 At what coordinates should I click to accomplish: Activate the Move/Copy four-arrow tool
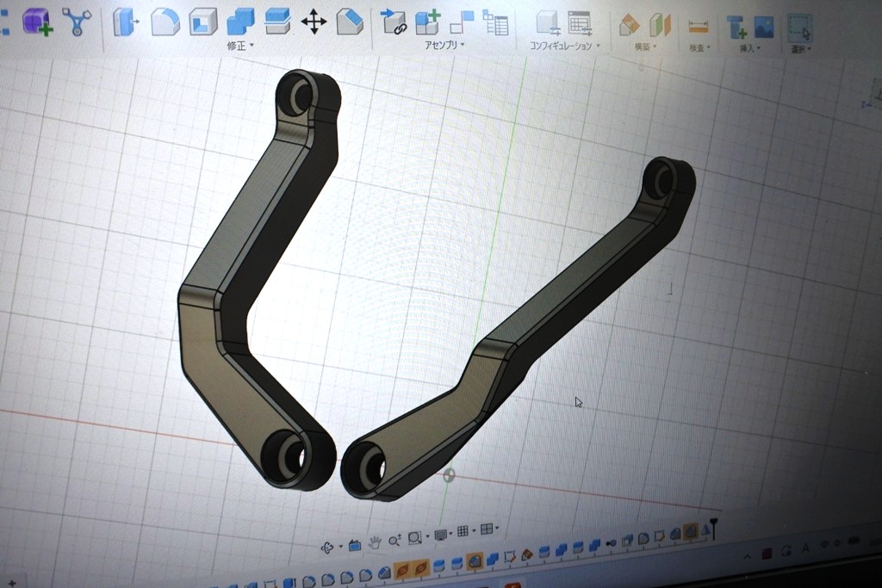tap(314, 22)
